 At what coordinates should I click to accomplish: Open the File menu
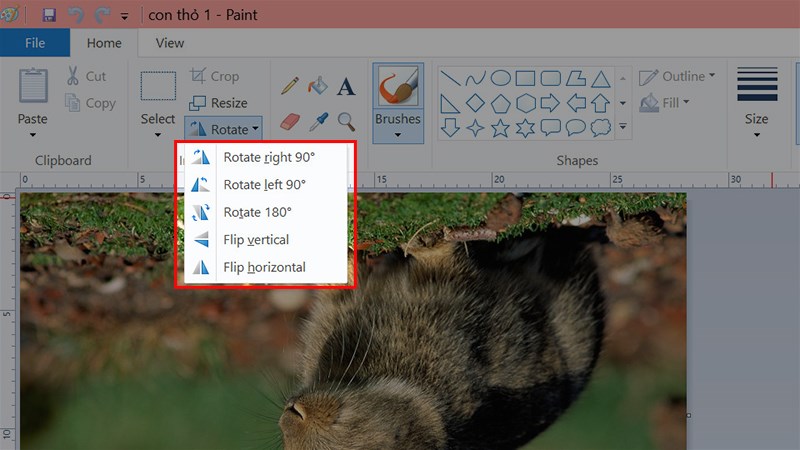coord(35,43)
